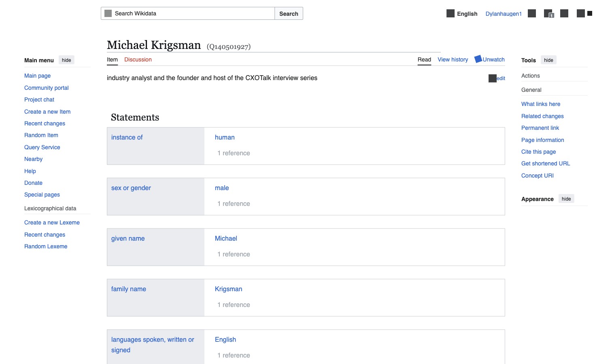Open Related changes

coord(542,116)
